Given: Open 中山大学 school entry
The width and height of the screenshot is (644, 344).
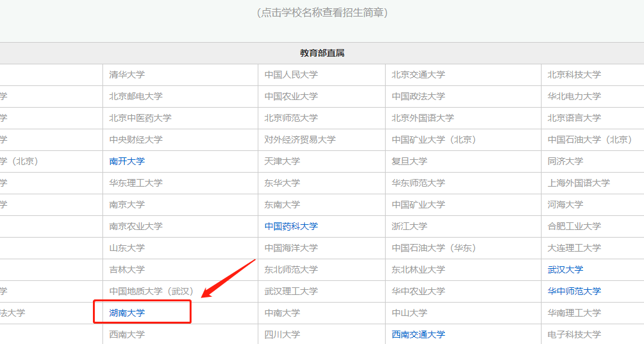Looking at the screenshot, I should [409, 313].
